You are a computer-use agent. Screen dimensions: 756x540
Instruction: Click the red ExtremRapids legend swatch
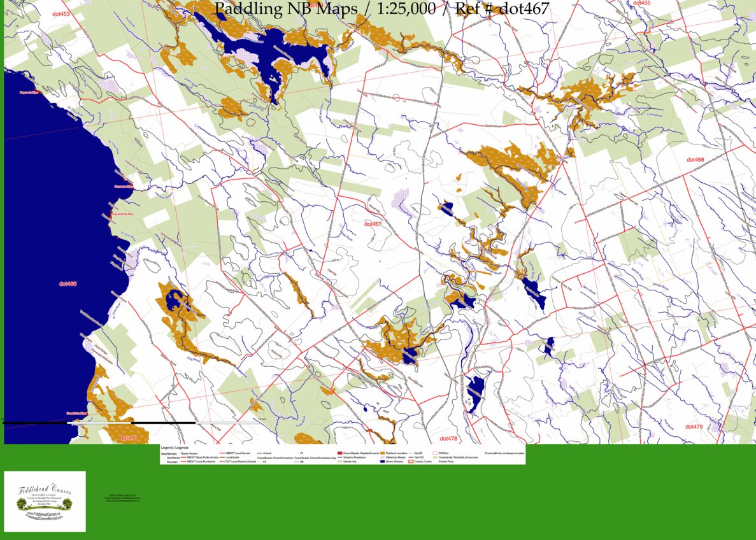[339, 453]
